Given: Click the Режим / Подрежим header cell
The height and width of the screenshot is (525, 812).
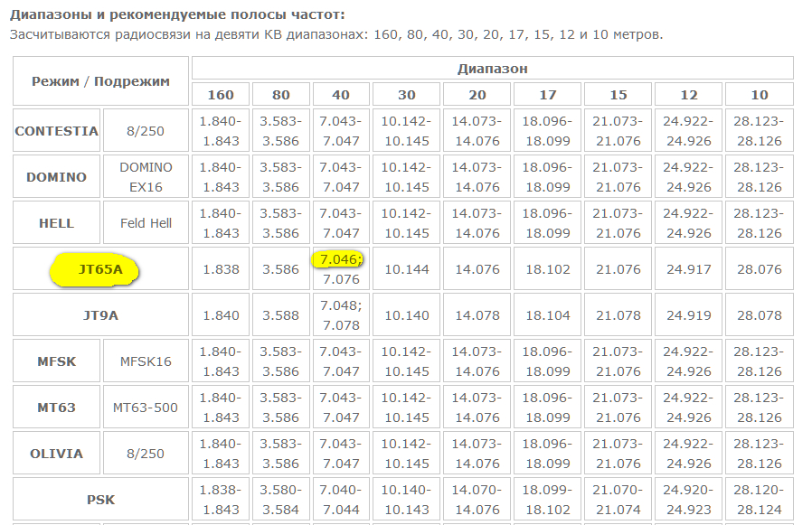Looking at the screenshot, I should pos(100,81).
